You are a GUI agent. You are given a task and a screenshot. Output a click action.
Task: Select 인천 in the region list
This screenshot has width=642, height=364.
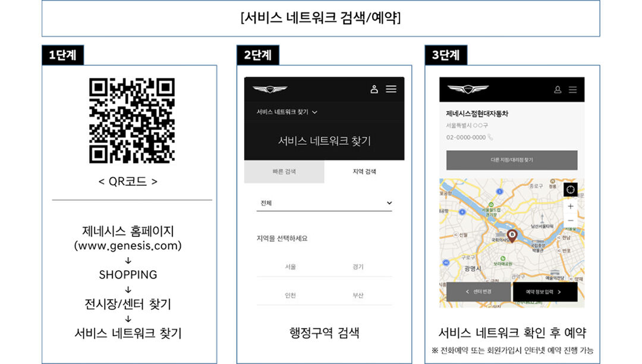coord(290,295)
